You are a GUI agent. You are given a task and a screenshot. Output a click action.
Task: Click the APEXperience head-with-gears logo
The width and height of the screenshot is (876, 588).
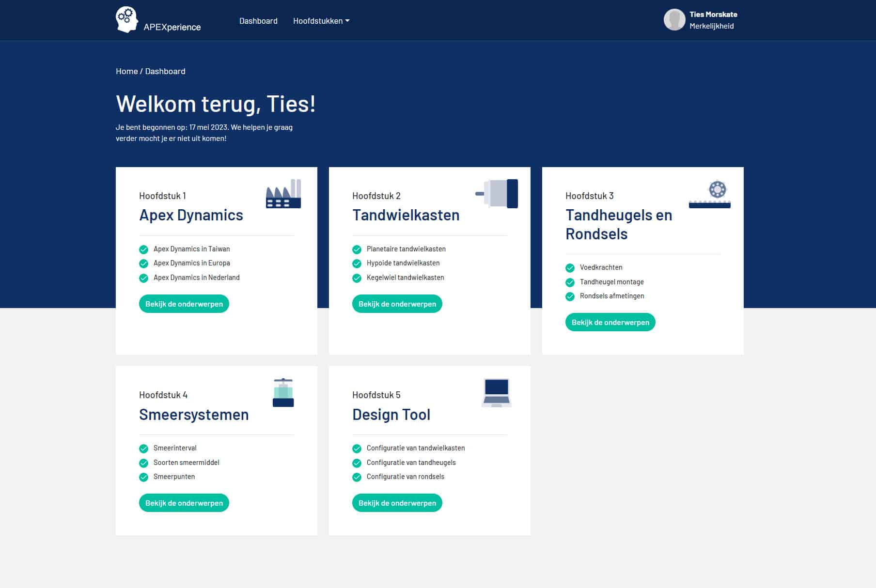(x=126, y=20)
